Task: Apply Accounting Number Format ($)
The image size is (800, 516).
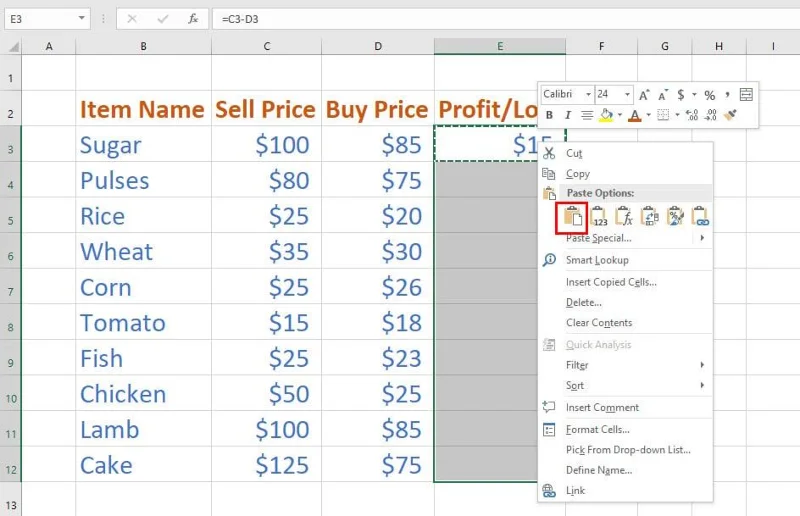Action: coord(681,95)
